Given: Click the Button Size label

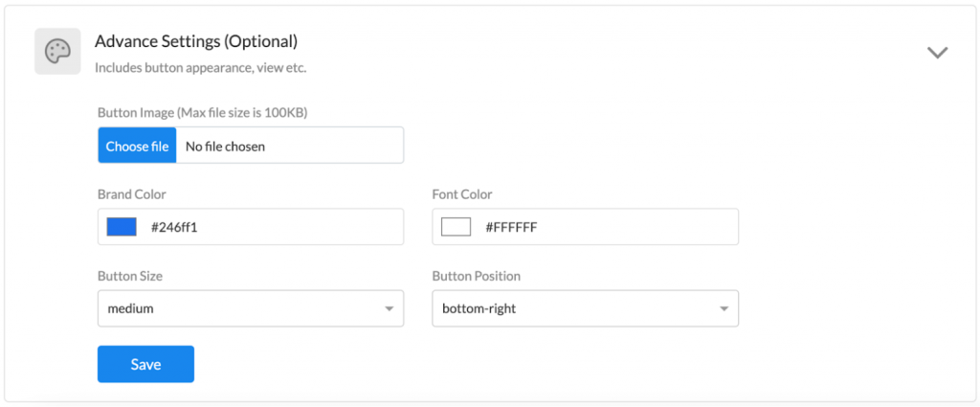Looking at the screenshot, I should (x=130, y=276).
